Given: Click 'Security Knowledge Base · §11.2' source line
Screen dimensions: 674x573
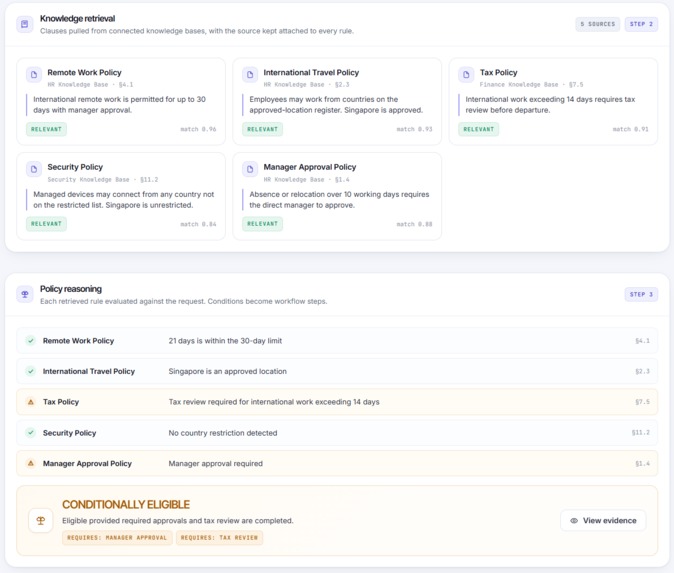Looking at the screenshot, I should click(x=103, y=179).
